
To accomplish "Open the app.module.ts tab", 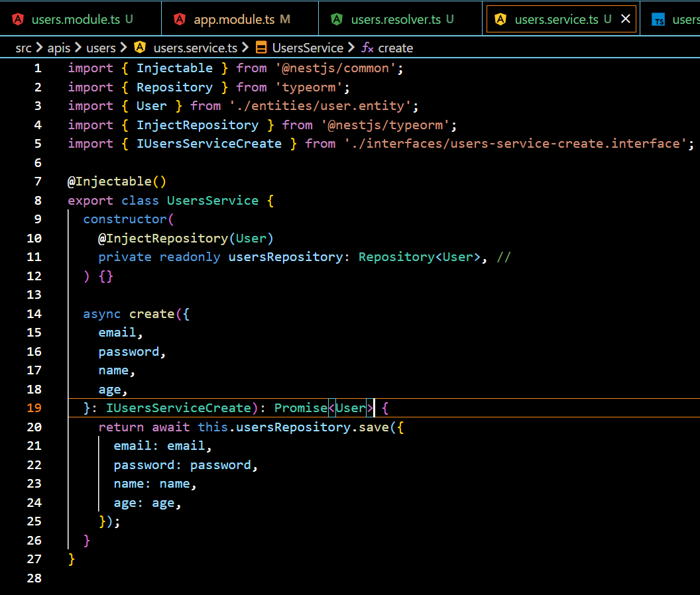I will click(240, 19).
